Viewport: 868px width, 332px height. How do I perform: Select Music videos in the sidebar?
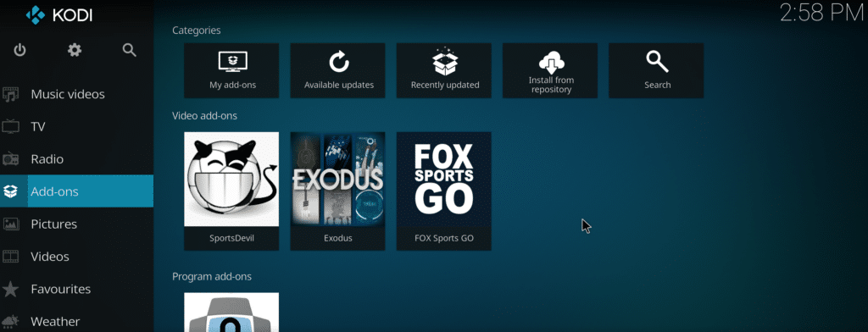pos(76,94)
